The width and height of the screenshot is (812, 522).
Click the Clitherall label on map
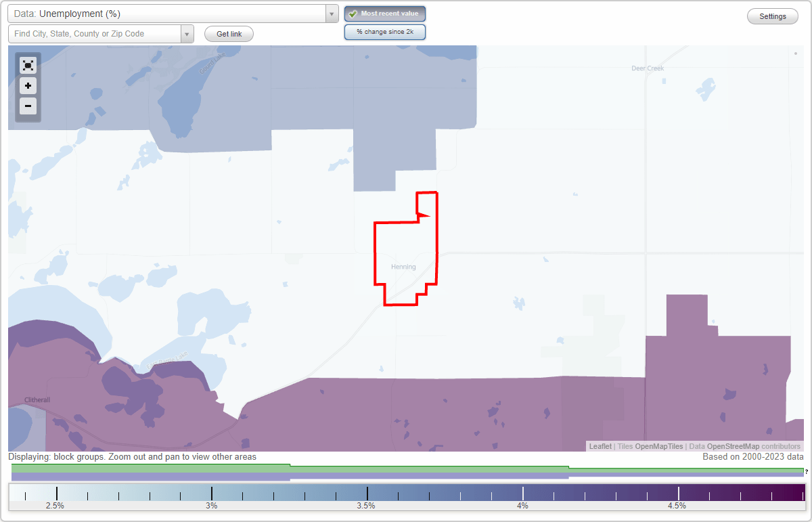pyautogui.click(x=37, y=400)
